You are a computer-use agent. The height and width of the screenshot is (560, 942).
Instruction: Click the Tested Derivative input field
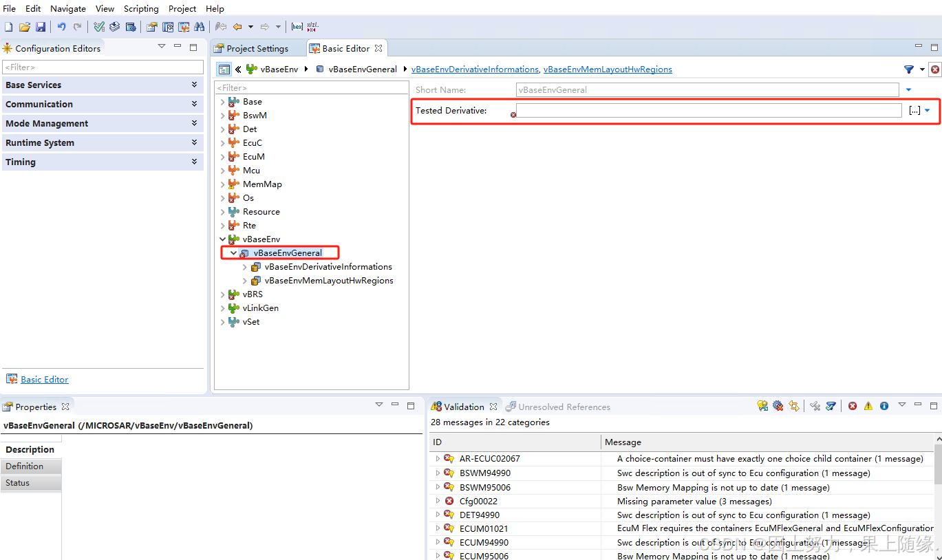[x=709, y=110]
